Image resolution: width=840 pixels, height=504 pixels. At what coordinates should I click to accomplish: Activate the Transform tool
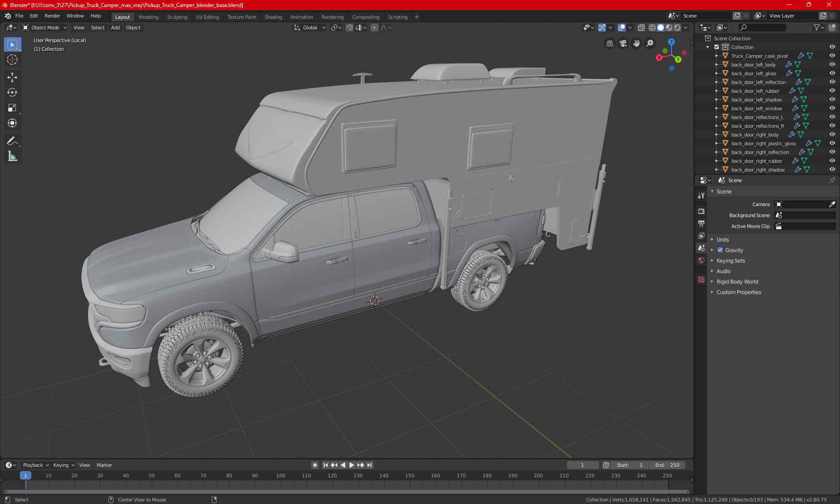(x=12, y=123)
